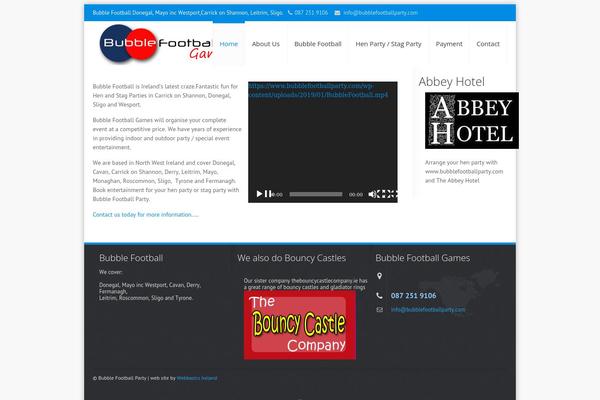This screenshot has width=600, height=400.
Task: Mute the video with the speaker icon
Action: click(372, 194)
